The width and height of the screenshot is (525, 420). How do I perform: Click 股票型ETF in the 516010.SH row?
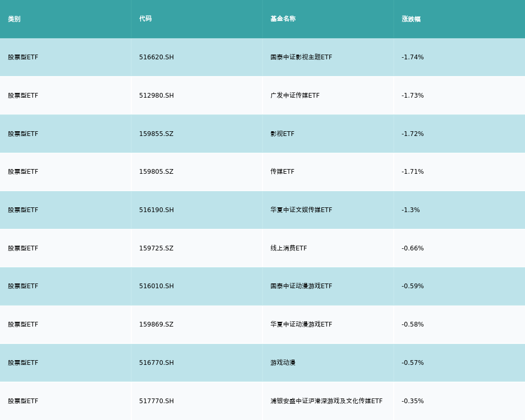tap(23, 286)
